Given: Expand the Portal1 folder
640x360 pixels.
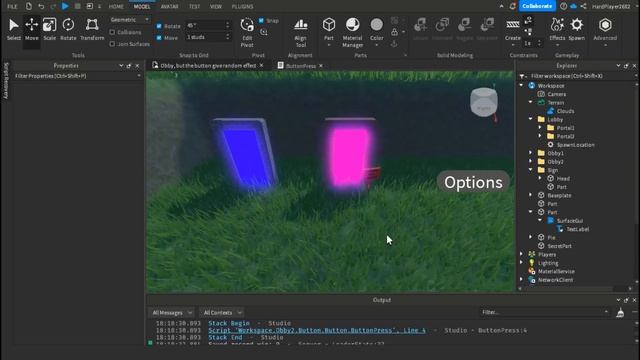Looking at the screenshot, I should tap(540, 128).
